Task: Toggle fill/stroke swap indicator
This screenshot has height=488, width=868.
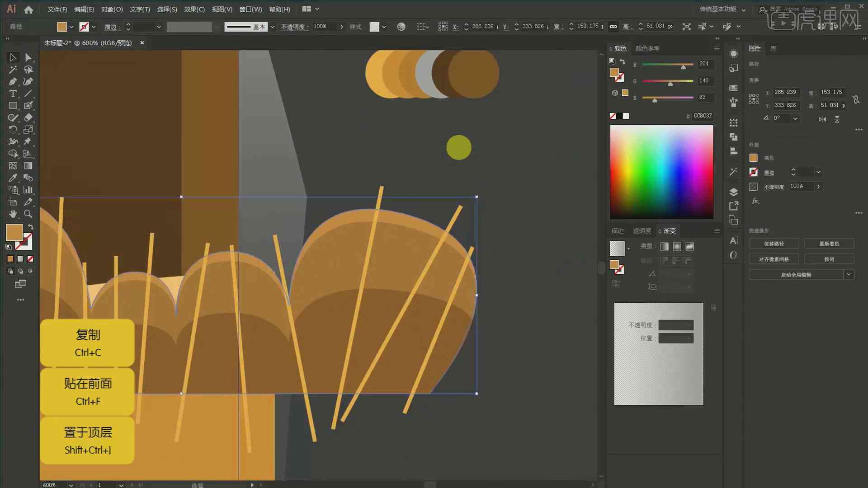Action: tap(31, 226)
